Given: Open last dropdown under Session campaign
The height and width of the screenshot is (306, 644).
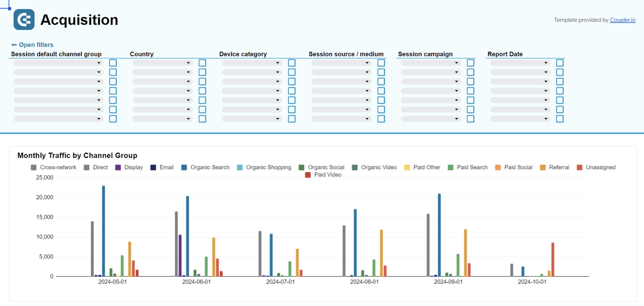Looking at the screenshot, I should pos(431,119).
